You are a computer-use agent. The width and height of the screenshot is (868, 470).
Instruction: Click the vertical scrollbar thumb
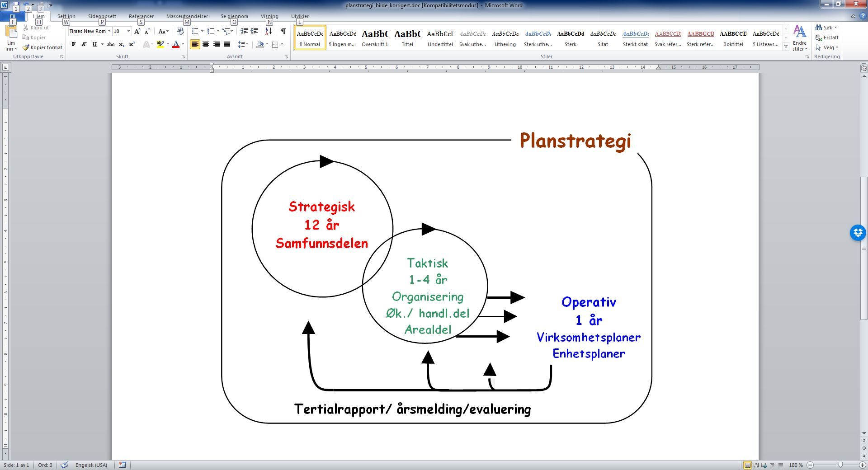pos(864,249)
